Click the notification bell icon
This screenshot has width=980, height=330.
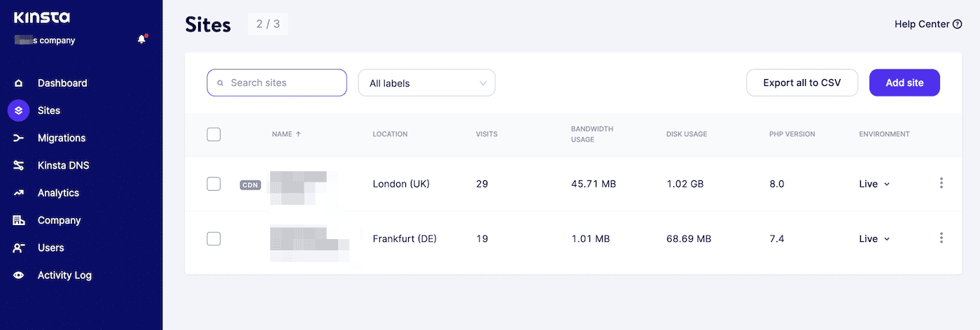142,39
